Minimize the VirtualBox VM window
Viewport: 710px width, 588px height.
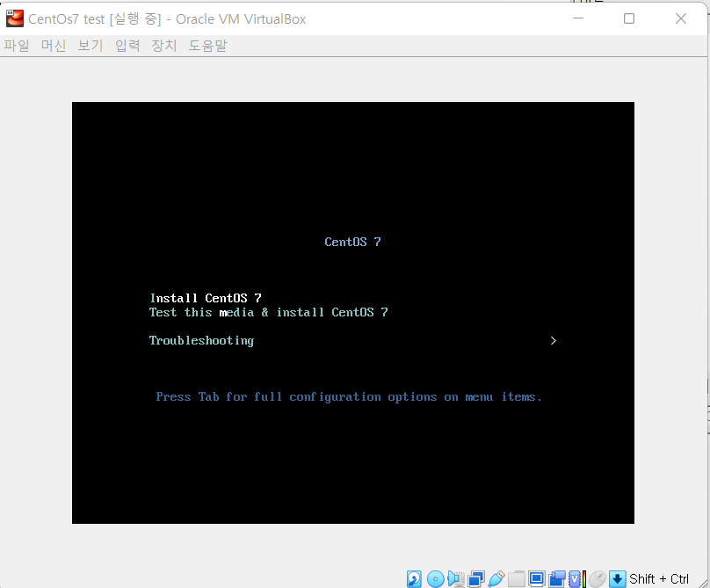[x=578, y=18]
